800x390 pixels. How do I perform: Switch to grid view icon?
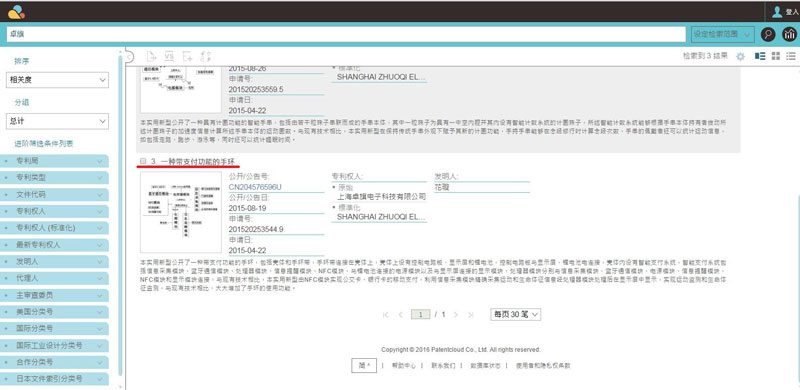point(776,56)
